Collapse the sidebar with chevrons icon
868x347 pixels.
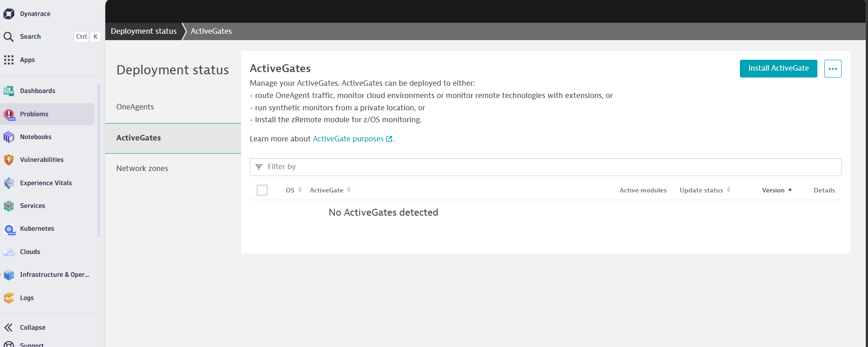9,327
